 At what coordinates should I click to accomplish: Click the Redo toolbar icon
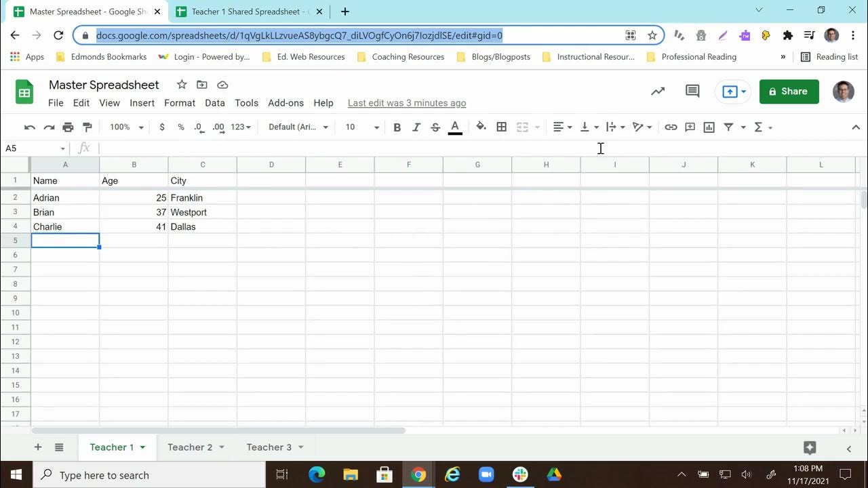click(x=49, y=127)
